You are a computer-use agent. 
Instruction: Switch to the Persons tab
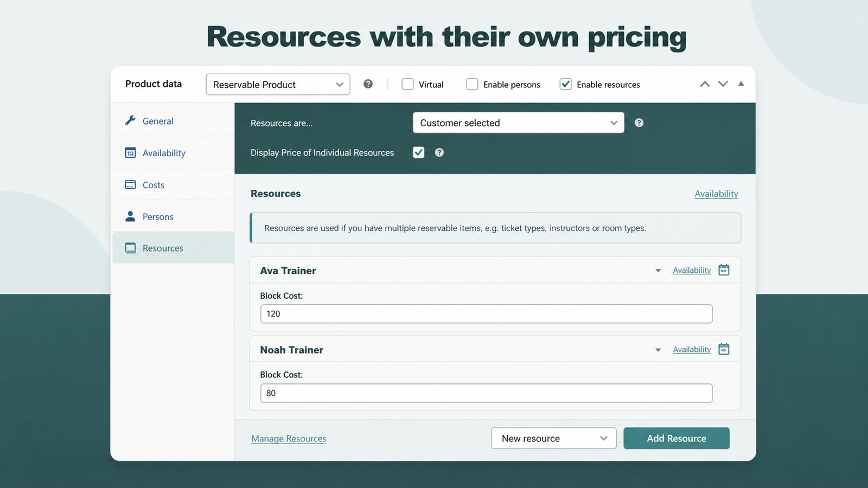173,216
